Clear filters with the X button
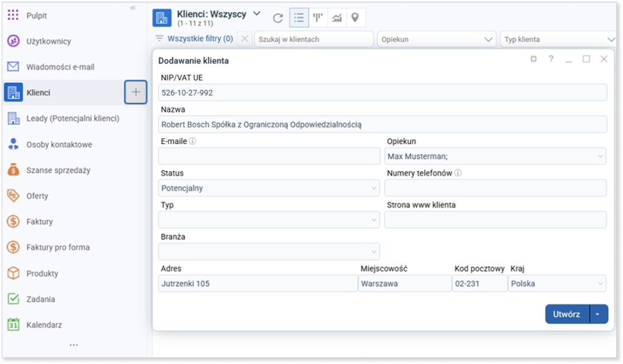This screenshot has width=623, height=364. click(x=245, y=39)
